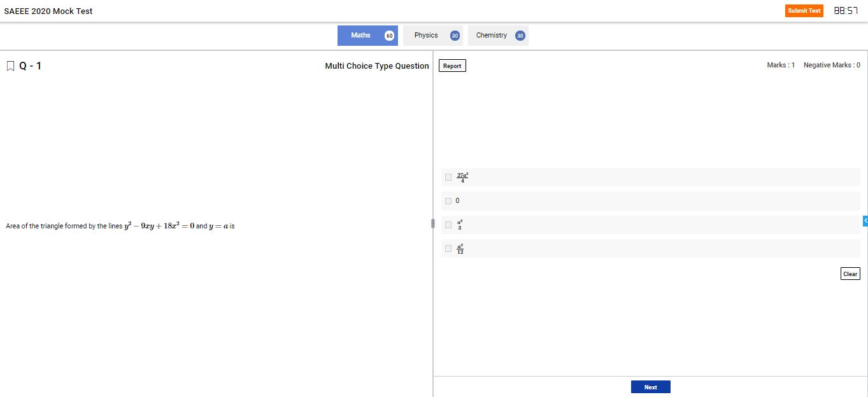Screen dimensions: 868x397
Task: Clear the selected answer
Action: [x=850, y=274]
